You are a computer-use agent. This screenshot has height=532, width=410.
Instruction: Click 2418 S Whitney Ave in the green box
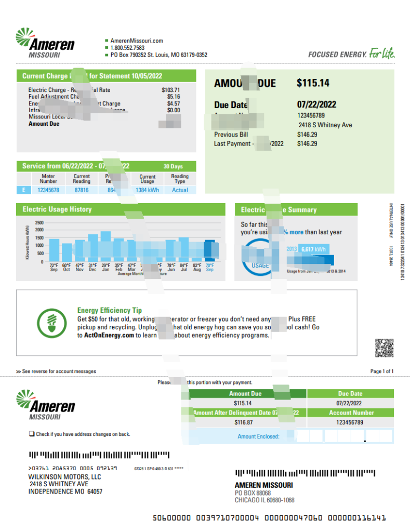tap(325, 125)
